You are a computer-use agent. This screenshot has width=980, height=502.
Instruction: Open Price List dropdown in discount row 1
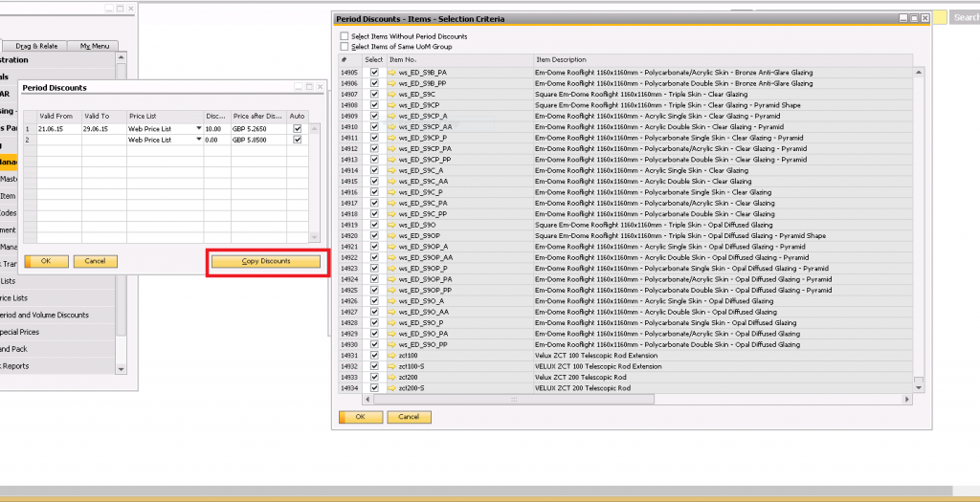(199, 129)
